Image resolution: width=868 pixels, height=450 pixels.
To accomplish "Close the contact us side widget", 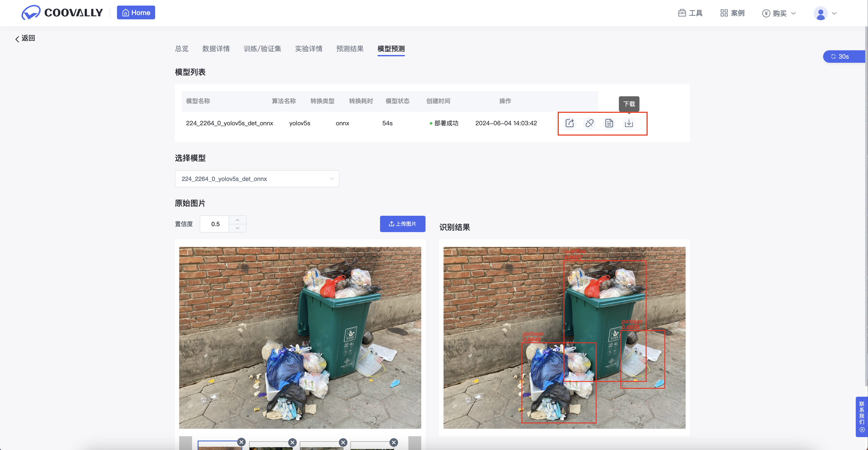I will [862, 430].
